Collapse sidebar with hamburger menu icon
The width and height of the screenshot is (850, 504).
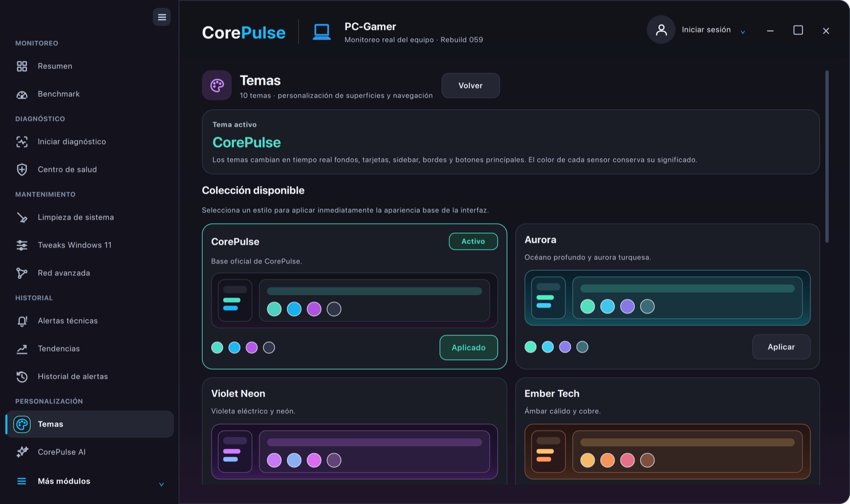pyautogui.click(x=161, y=17)
